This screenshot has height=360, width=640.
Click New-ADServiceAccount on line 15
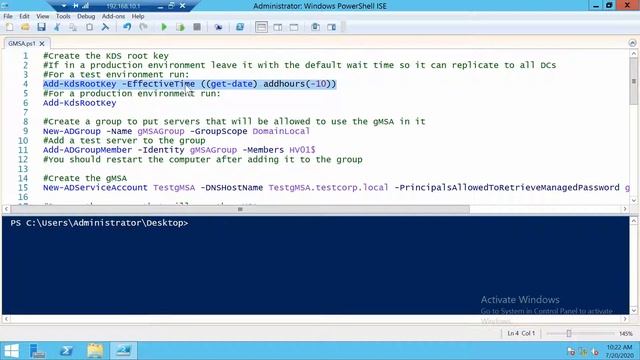[95, 187]
